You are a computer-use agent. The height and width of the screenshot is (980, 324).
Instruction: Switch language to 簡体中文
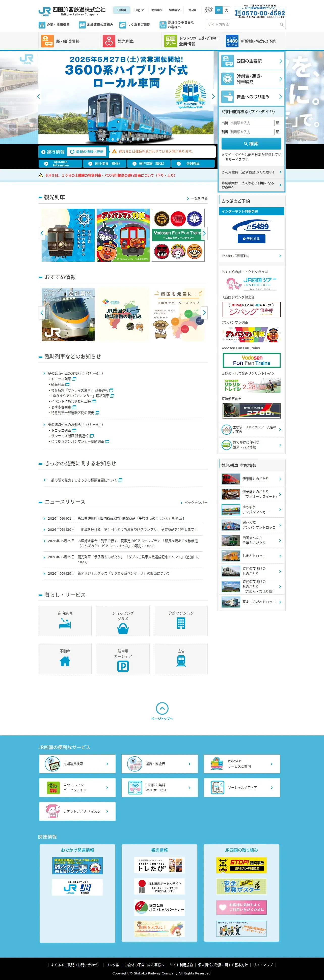pyautogui.click(x=157, y=10)
